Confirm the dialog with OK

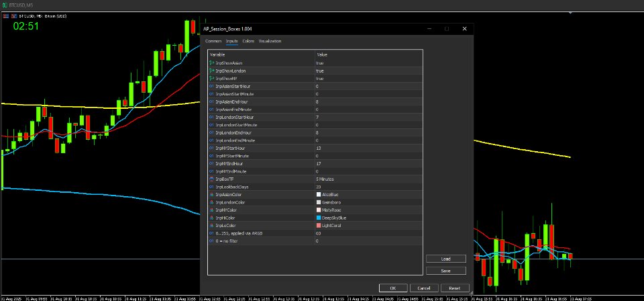[x=393, y=288]
